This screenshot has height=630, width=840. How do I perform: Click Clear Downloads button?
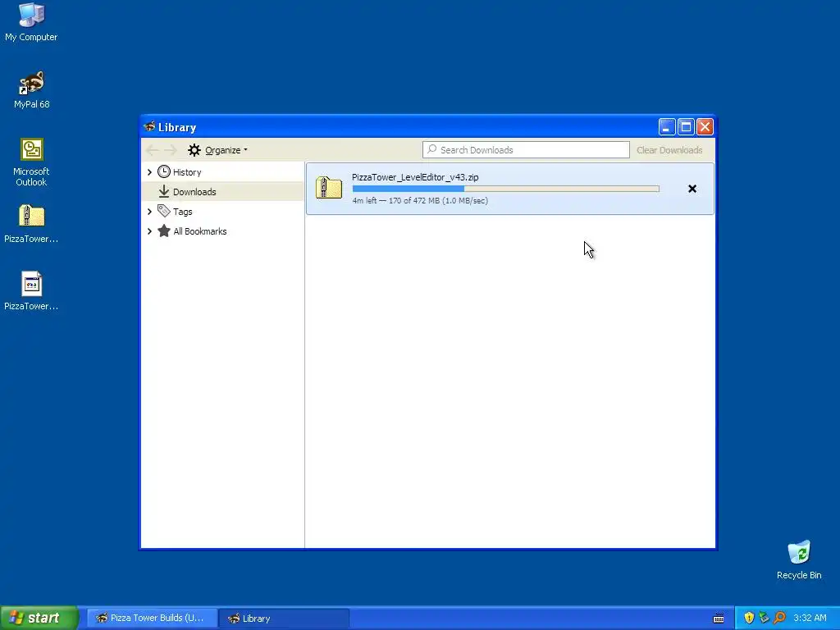(669, 150)
